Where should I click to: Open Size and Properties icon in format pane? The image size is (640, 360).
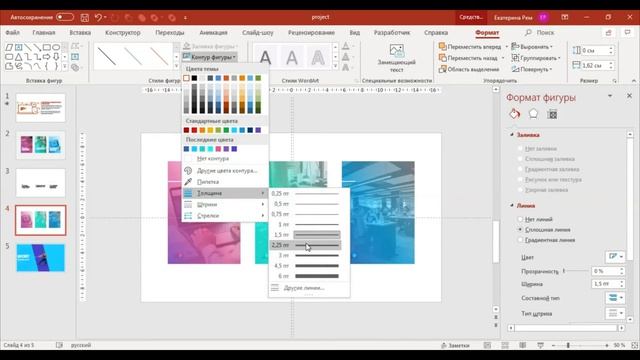click(x=552, y=114)
